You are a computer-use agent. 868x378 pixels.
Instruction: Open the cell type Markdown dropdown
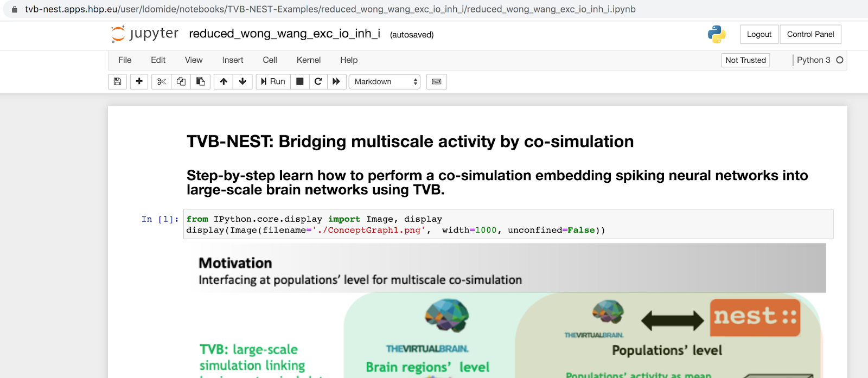tap(385, 81)
